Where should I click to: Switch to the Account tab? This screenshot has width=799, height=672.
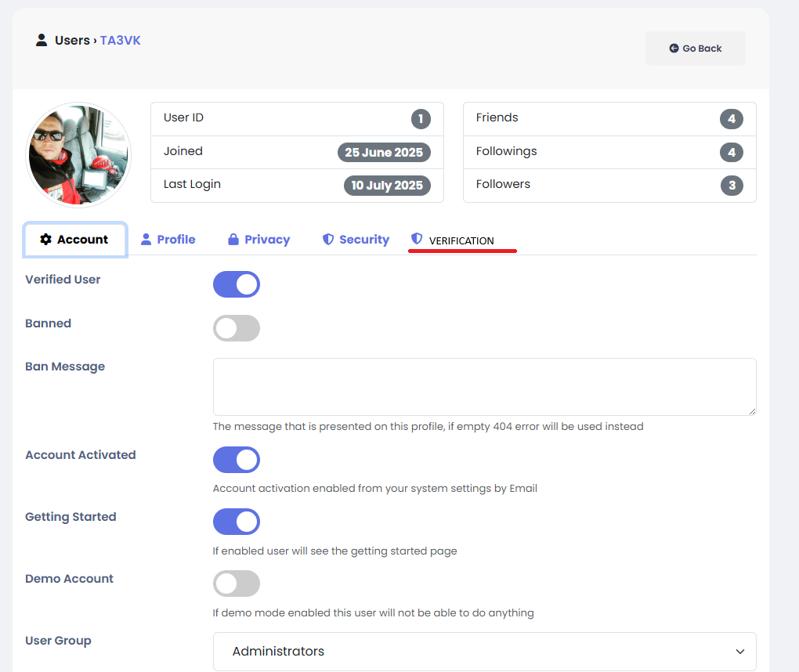[x=75, y=240]
